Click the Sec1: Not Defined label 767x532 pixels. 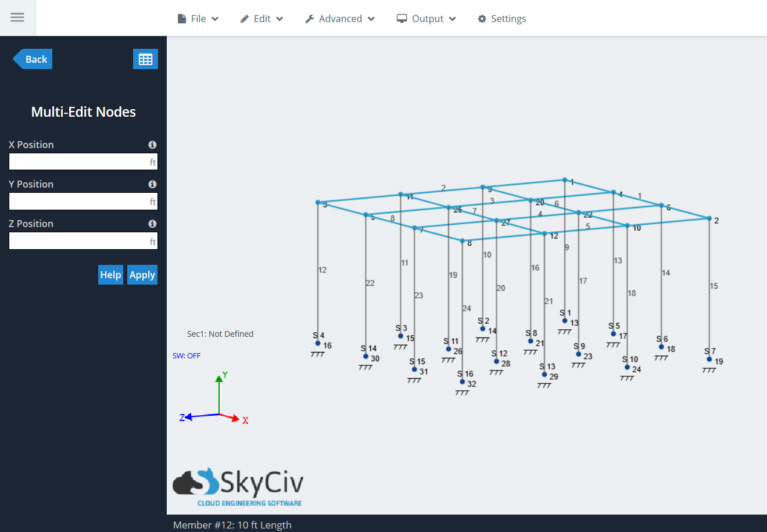click(220, 334)
